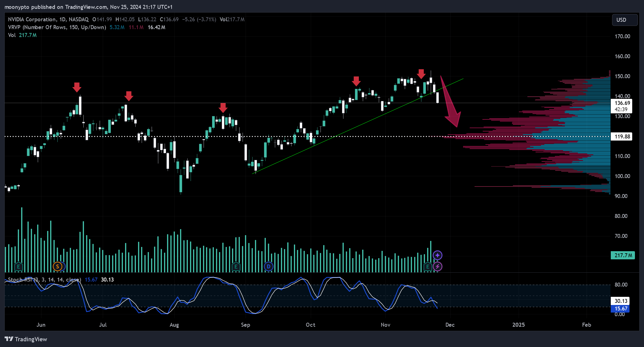Screen dimensions: 644x347
Task: Click the 2025 label on time axis
Action: coord(519,325)
